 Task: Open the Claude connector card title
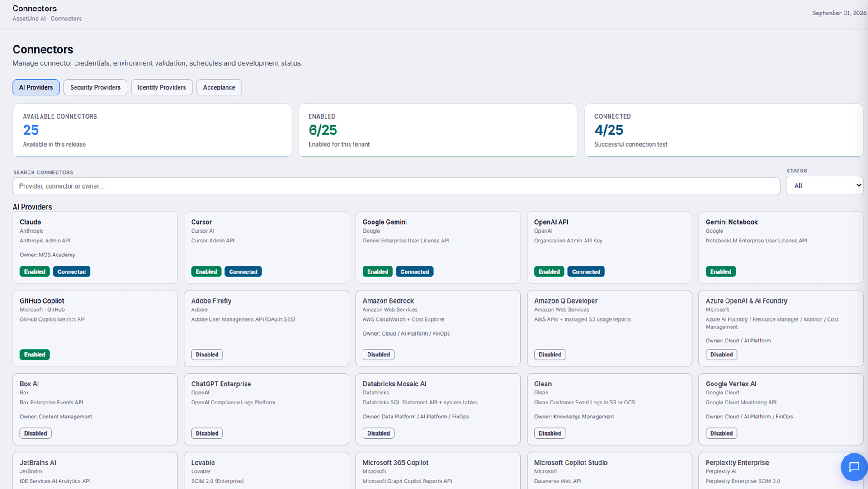point(30,222)
